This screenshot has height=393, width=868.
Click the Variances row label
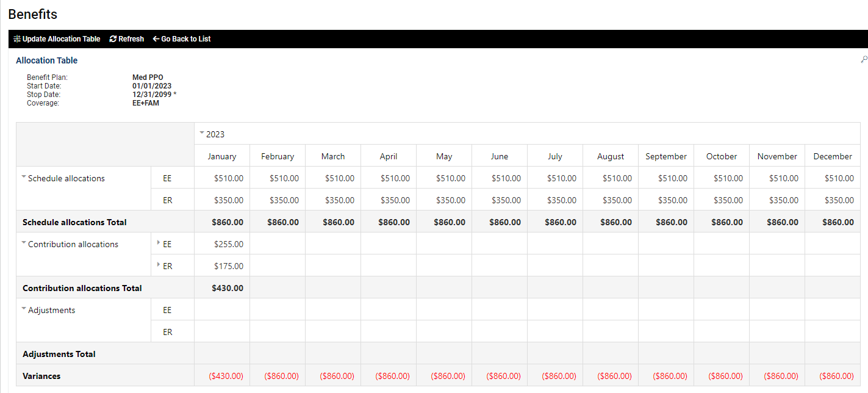pos(41,376)
